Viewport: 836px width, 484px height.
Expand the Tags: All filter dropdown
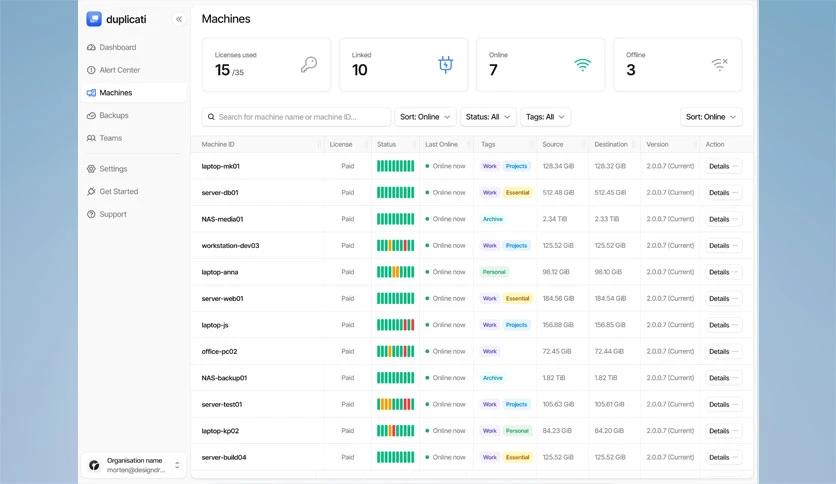(545, 117)
